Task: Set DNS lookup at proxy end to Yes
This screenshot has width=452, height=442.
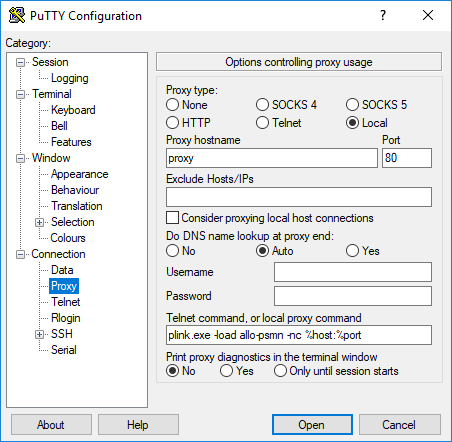Action: pos(352,251)
